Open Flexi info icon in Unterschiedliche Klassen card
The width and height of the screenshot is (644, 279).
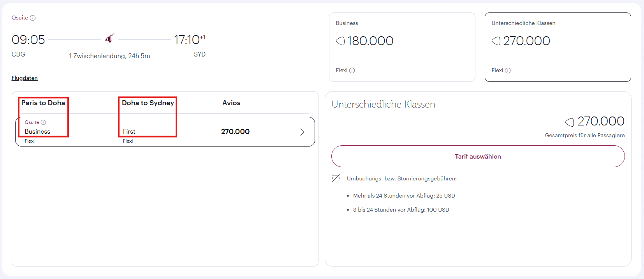(x=508, y=71)
